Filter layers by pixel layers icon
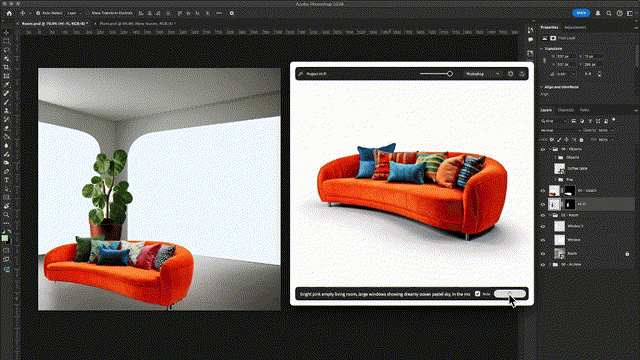 pos(574,121)
